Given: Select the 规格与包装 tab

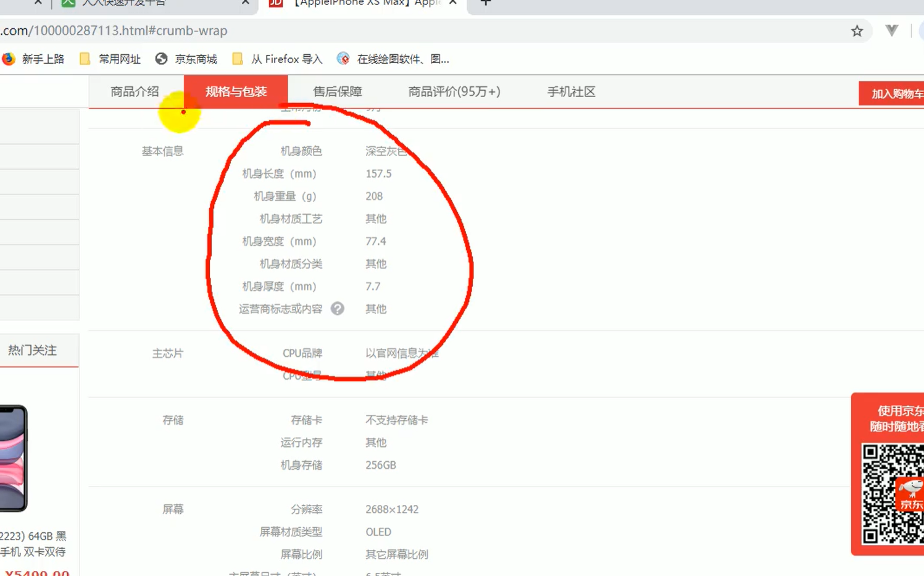Looking at the screenshot, I should (236, 91).
